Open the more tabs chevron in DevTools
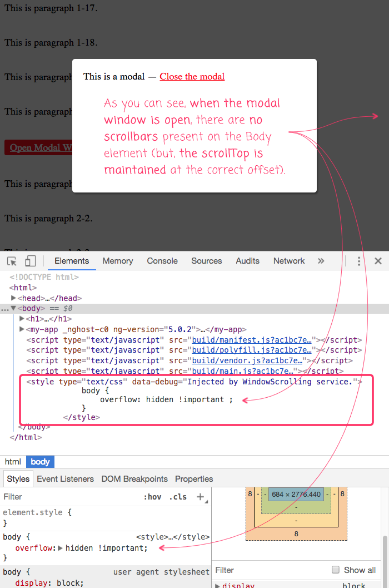Screen dimensions: 389x588 [321, 261]
